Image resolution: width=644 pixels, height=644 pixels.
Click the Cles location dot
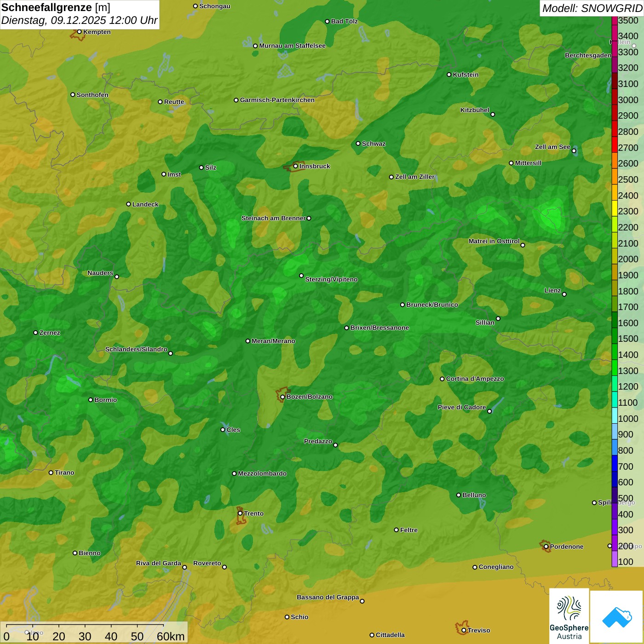pos(223,430)
